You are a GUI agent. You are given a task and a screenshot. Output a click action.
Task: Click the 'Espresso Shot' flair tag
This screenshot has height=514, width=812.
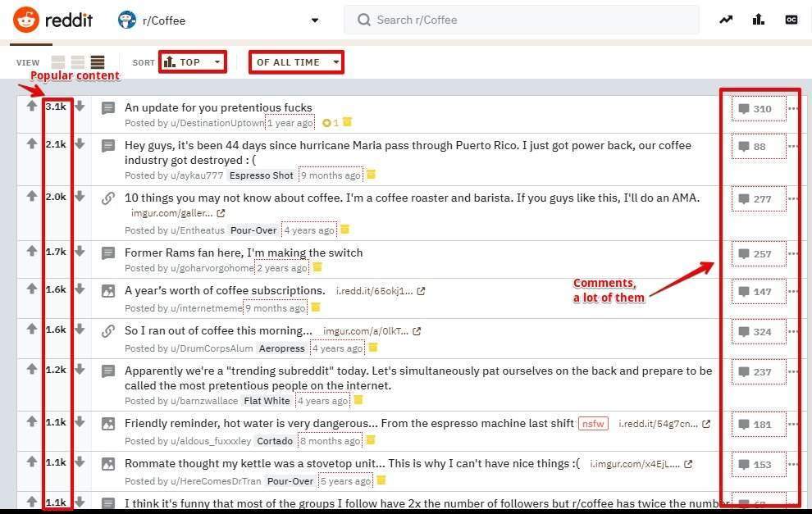261,175
